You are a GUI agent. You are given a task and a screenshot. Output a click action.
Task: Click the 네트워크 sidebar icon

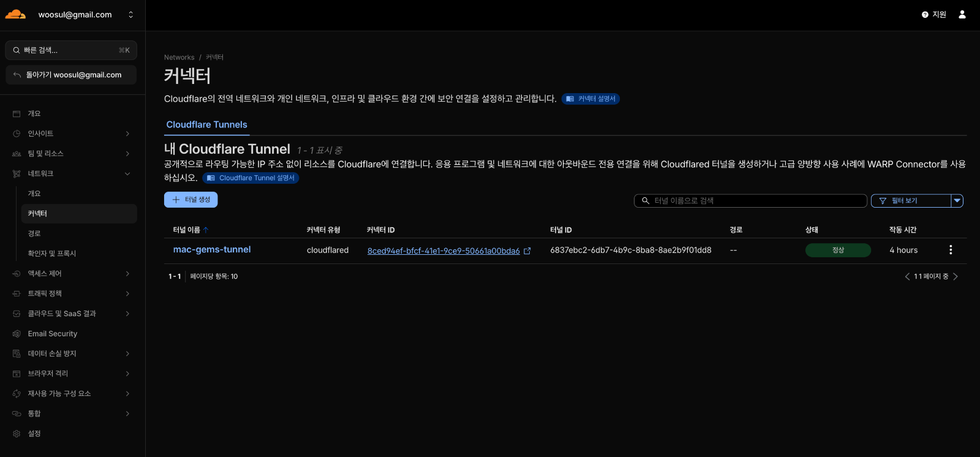pos(17,174)
